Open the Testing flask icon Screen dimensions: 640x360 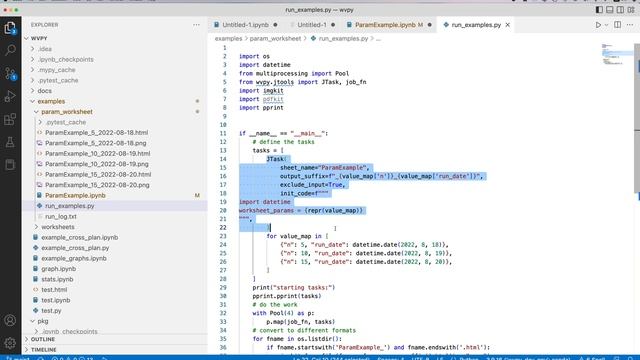click(x=10, y=142)
